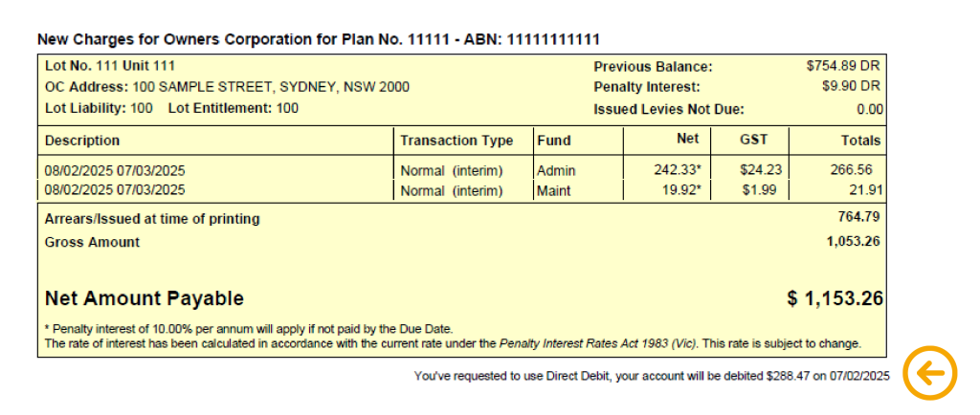
Task: Select the Maint fund row date range
Action: 115,189
